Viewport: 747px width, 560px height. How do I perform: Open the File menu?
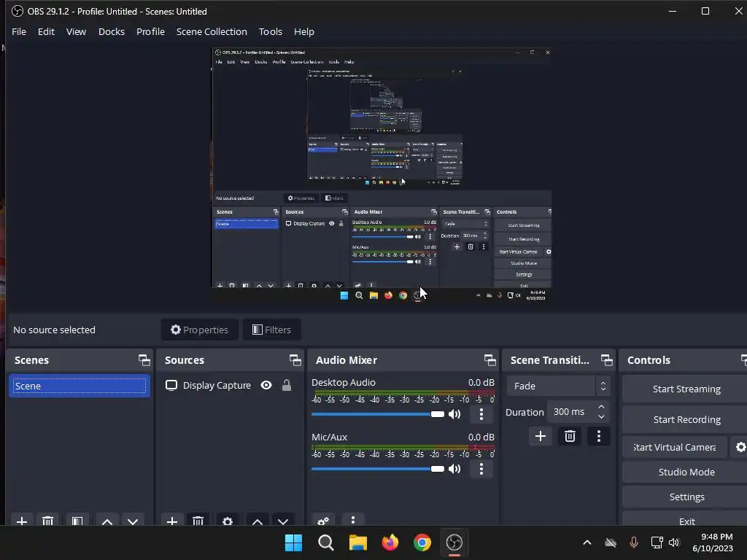tap(19, 31)
